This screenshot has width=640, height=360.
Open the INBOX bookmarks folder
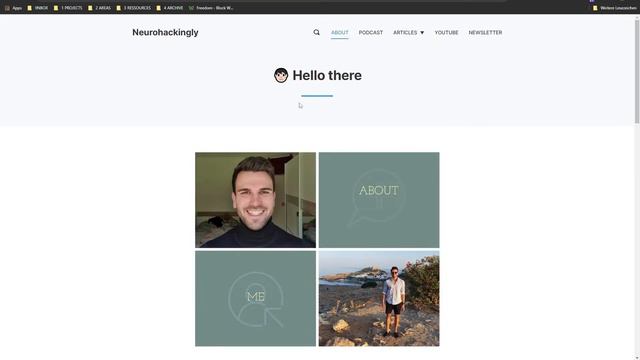pos(38,8)
